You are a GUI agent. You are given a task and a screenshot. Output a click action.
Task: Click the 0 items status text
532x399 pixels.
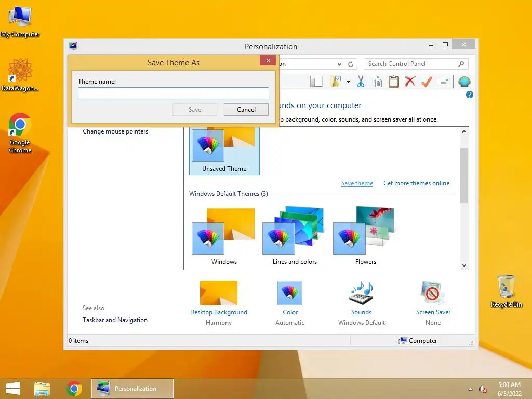78,341
